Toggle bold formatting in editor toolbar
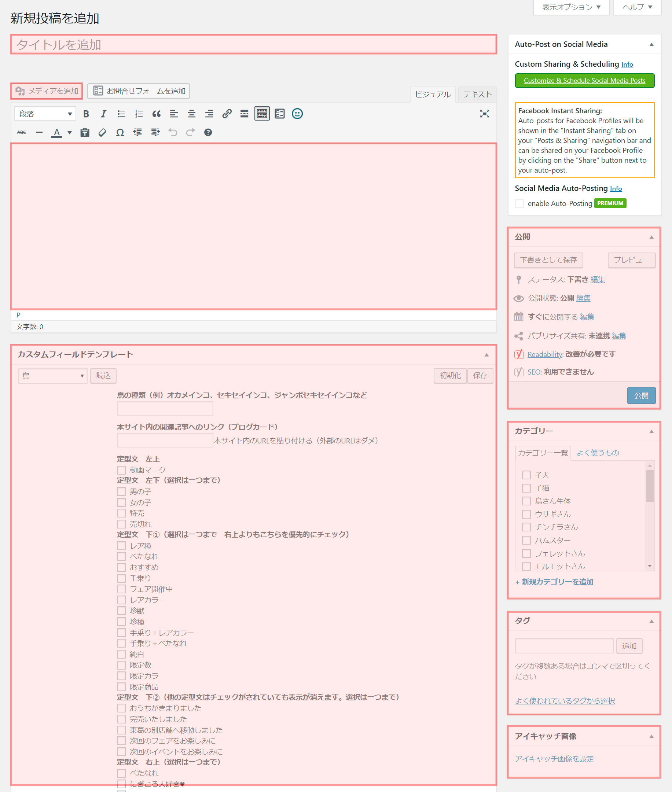 (x=86, y=114)
